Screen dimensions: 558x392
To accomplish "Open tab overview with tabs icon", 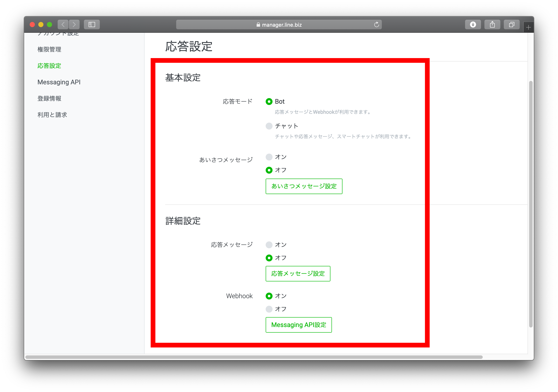I will click(x=512, y=24).
